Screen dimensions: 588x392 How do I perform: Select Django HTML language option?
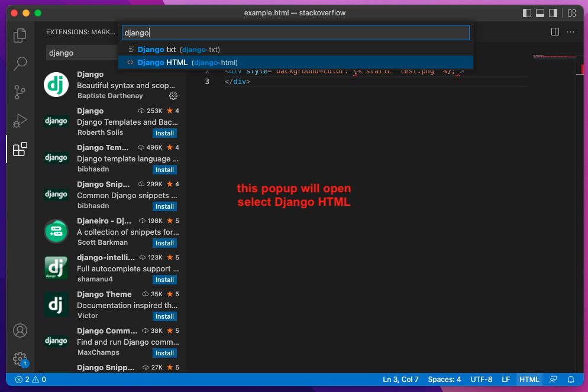click(296, 63)
